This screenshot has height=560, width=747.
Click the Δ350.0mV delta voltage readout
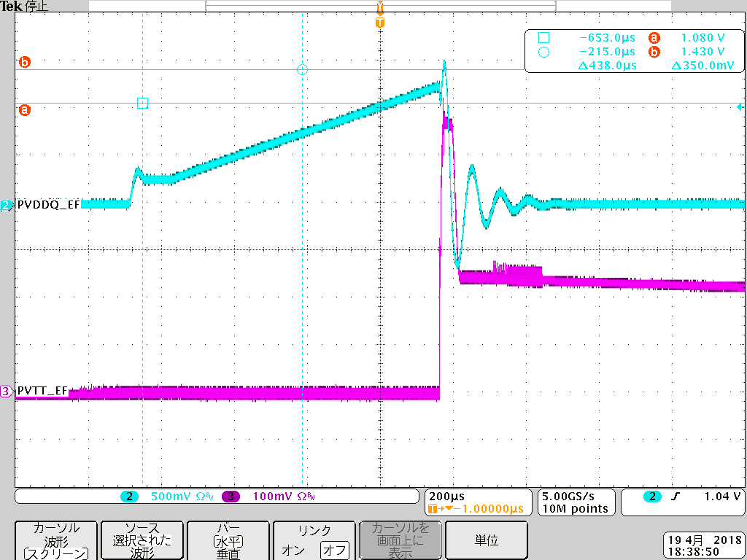(x=703, y=65)
